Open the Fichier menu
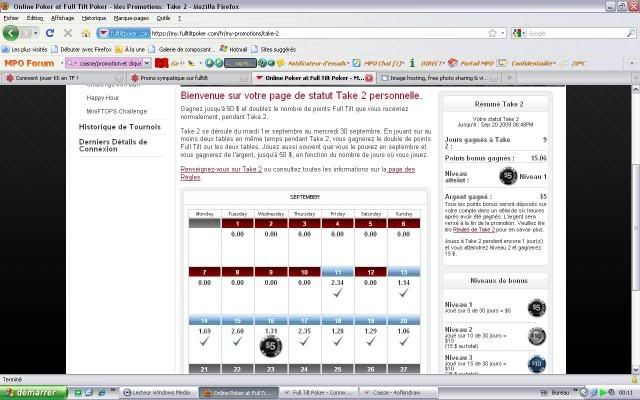The height and width of the screenshot is (400, 640). (x=11, y=18)
